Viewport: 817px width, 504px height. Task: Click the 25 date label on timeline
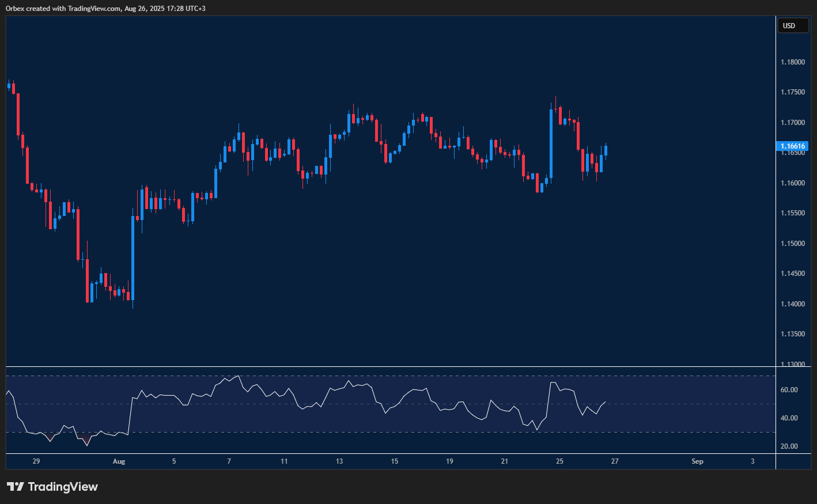coord(559,461)
